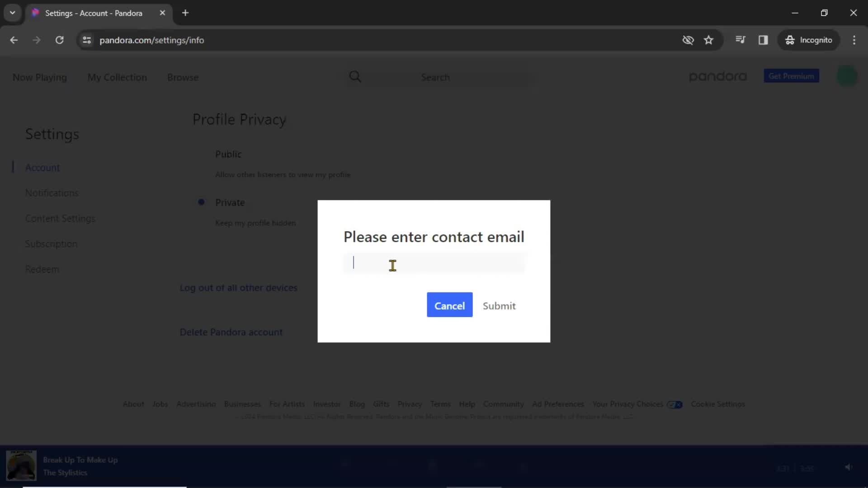Expand Content Settings sidebar item
868x488 pixels.
coord(60,218)
